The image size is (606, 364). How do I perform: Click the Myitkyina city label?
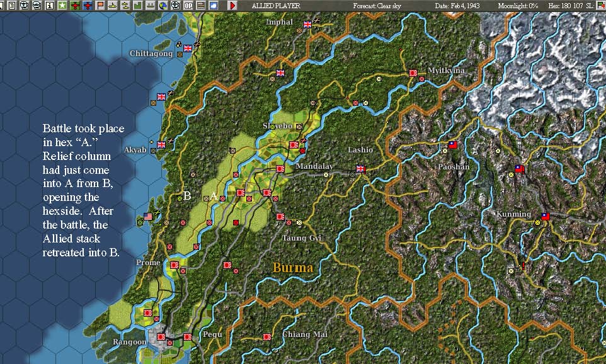pos(446,71)
